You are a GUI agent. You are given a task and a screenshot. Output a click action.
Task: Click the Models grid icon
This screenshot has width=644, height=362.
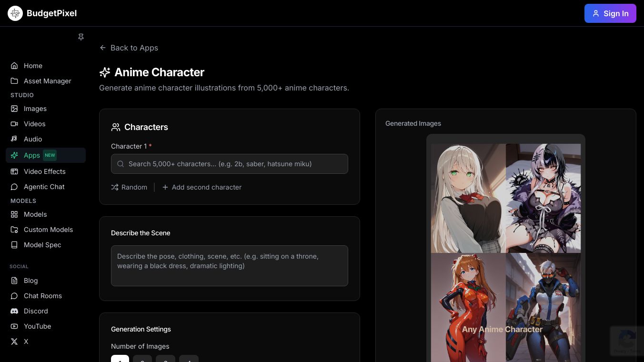tap(14, 214)
